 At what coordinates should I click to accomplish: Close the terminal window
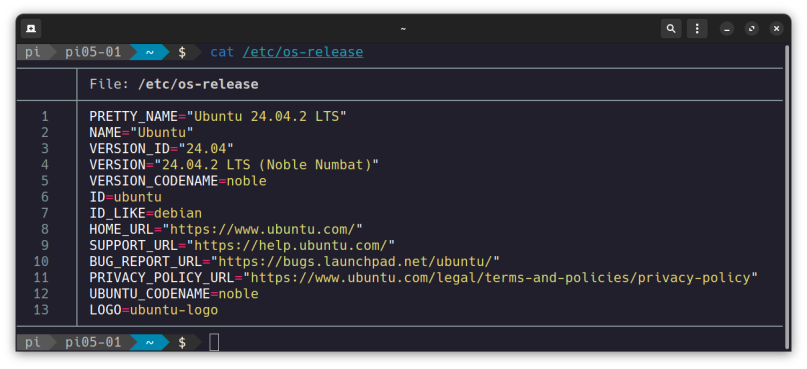[777, 29]
